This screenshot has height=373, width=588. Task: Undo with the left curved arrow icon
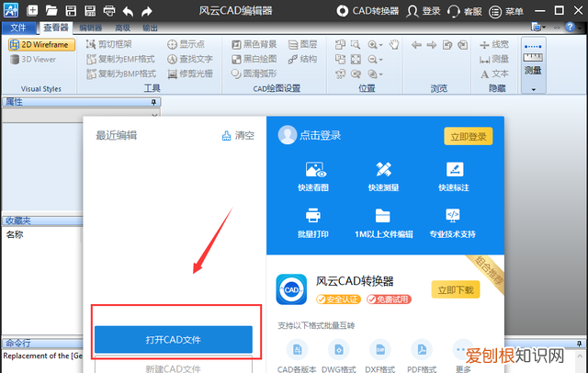click(x=128, y=11)
